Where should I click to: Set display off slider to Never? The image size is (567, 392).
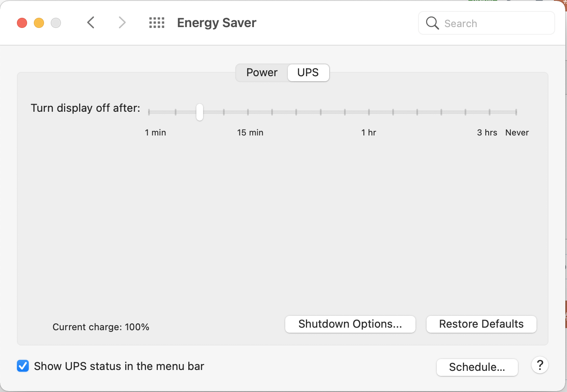tap(516, 112)
